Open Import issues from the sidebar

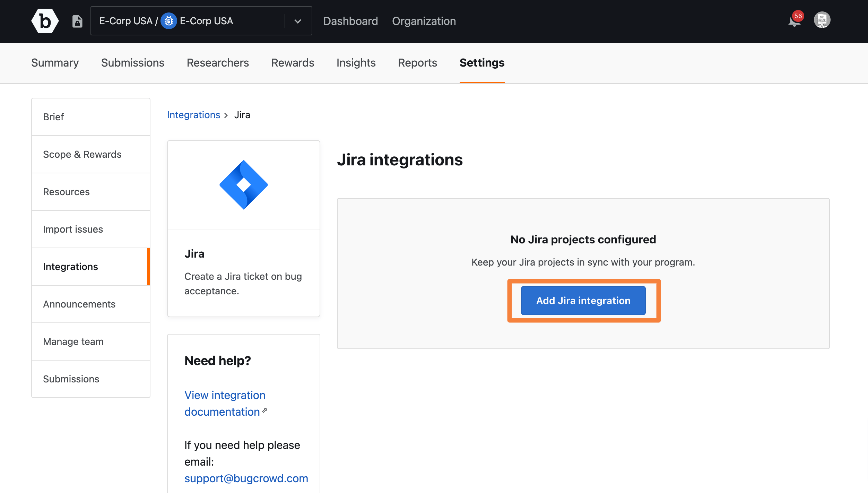click(x=73, y=229)
